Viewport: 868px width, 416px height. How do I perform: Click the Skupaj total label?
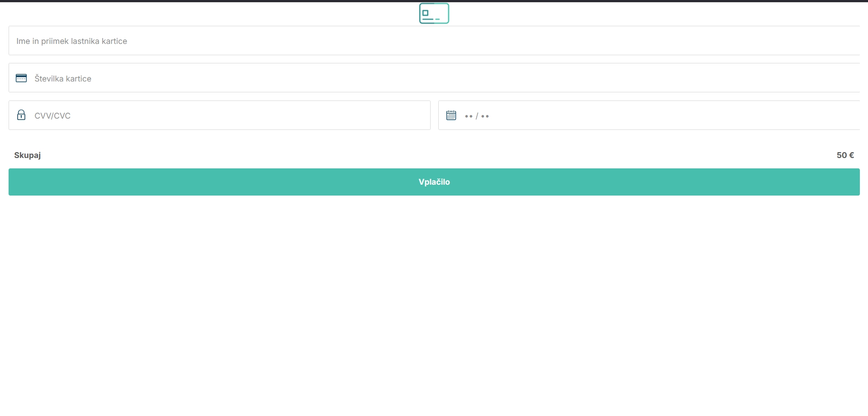(x=28, y=155)
